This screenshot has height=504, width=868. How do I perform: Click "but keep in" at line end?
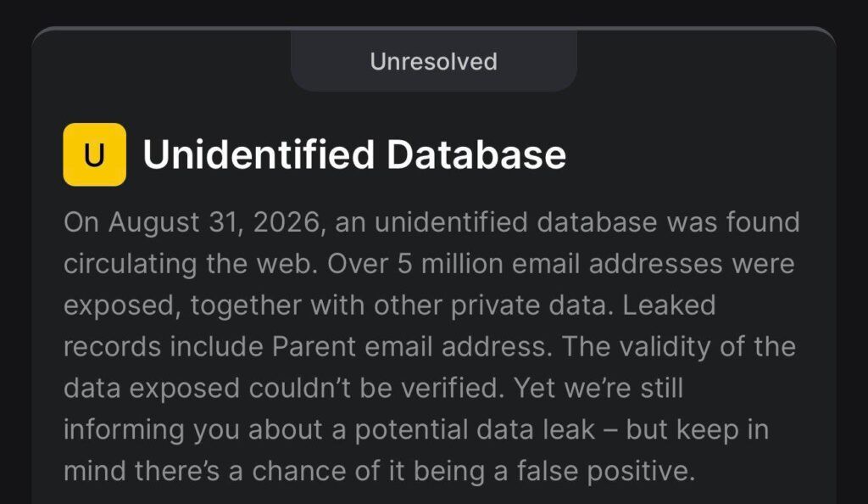698,430
